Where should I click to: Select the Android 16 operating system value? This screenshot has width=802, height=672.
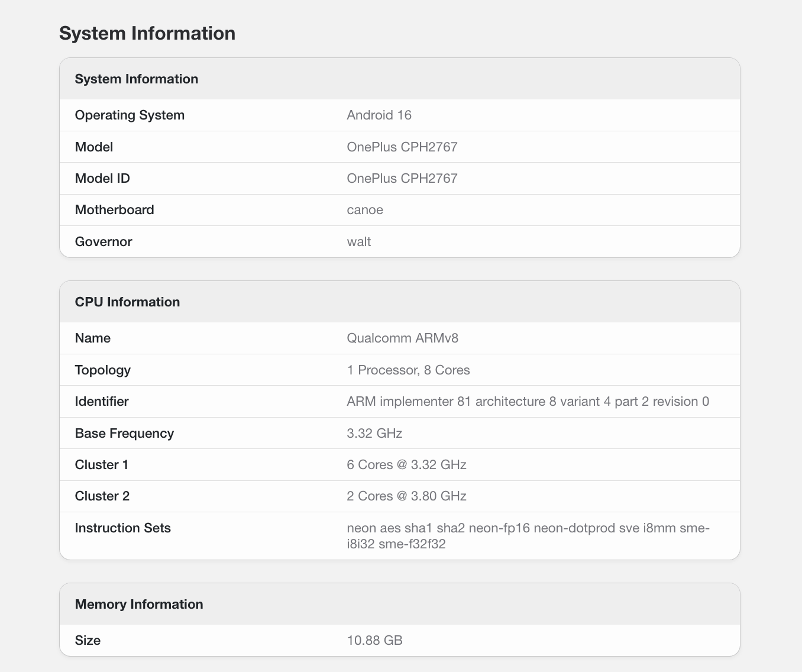click(x=379, y=115)
